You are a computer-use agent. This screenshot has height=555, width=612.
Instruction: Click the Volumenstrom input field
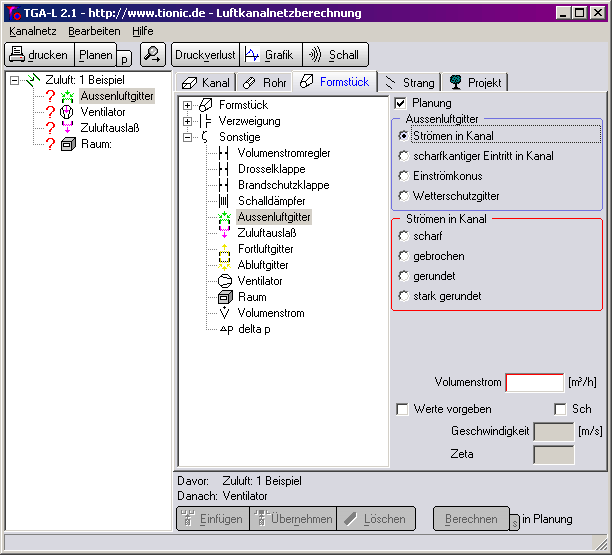(535, 382)
